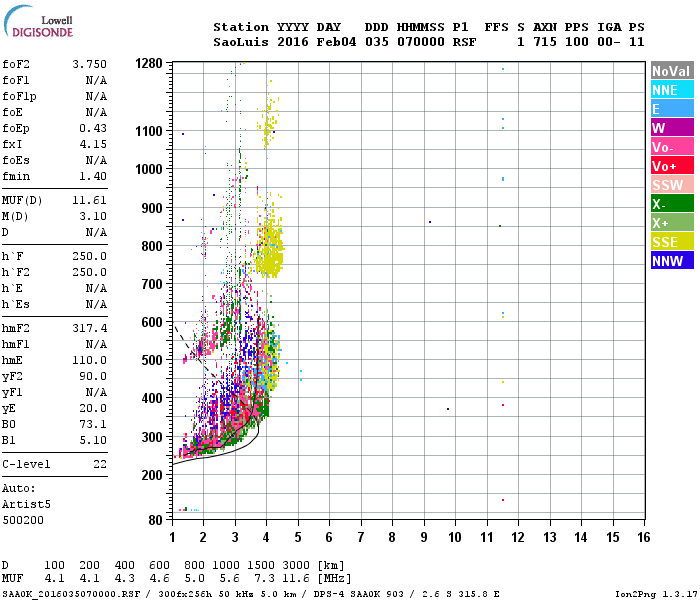The width and height of the screenshot is (700, 600).
Task: Click the M(D) value 3.10
Action: (x=93, y=216)
